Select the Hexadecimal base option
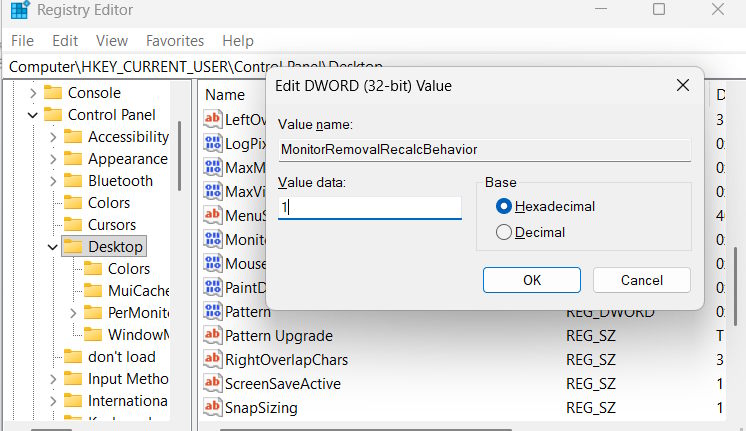The image size is (746, 431). coord(504,206)
